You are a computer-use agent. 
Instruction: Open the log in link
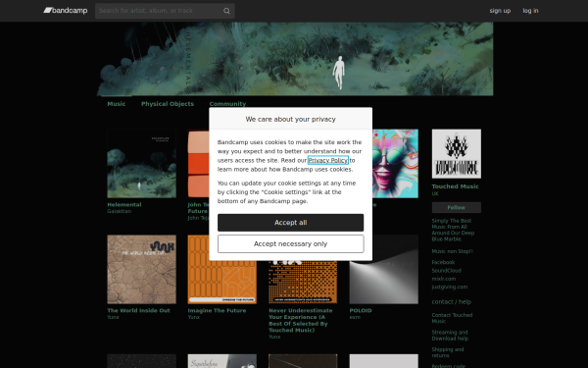pyautogui.click(x=530, y=11)
